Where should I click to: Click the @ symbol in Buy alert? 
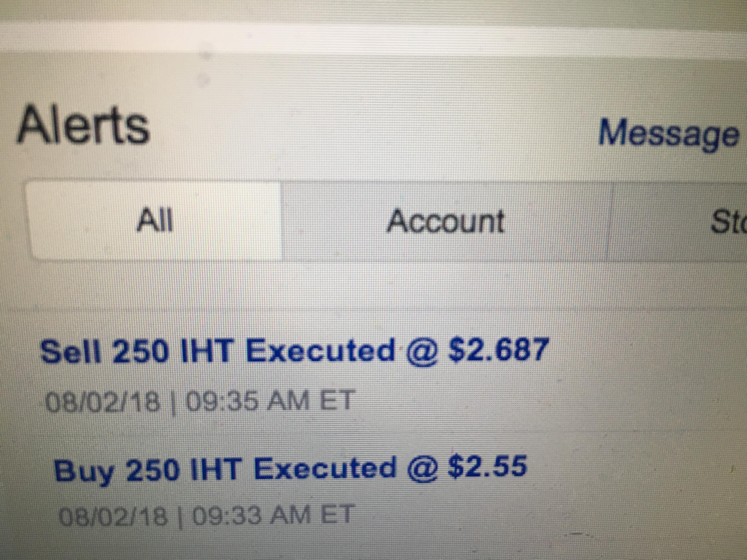tap(422, 469)
